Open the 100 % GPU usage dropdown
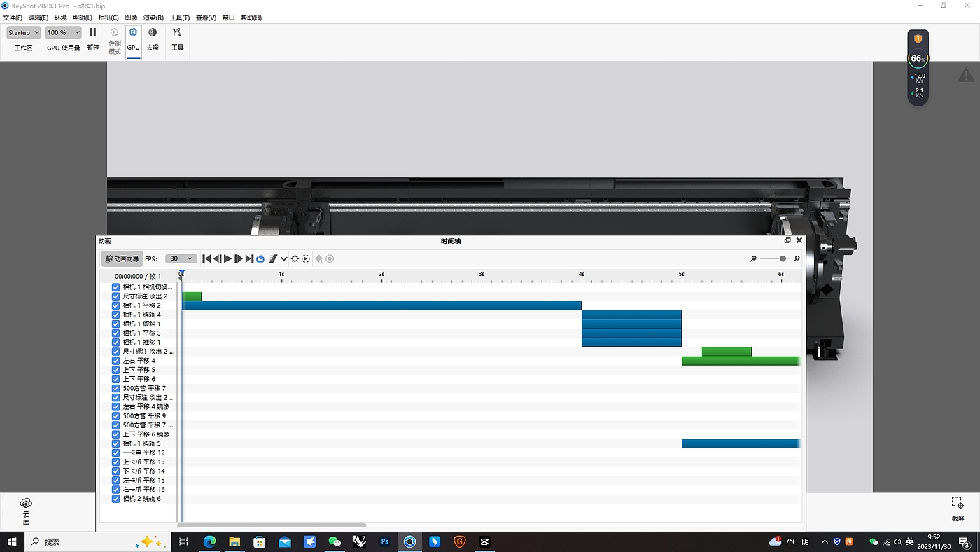Screen dimensions: 980x552 pos(64,32)
